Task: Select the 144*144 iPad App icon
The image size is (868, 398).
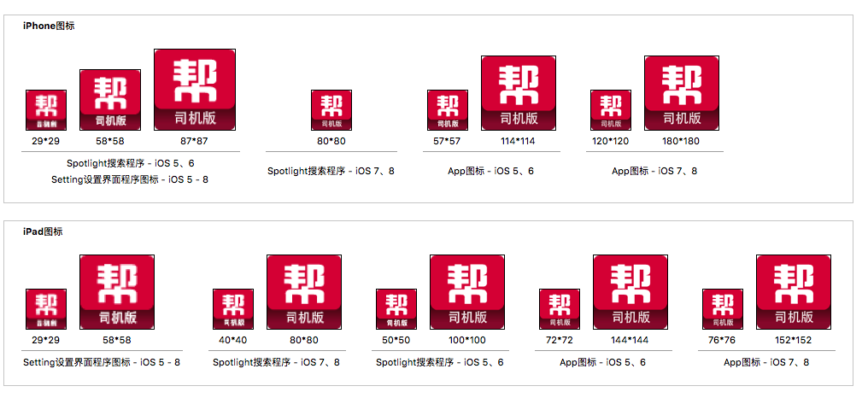Action: point(630,292)
